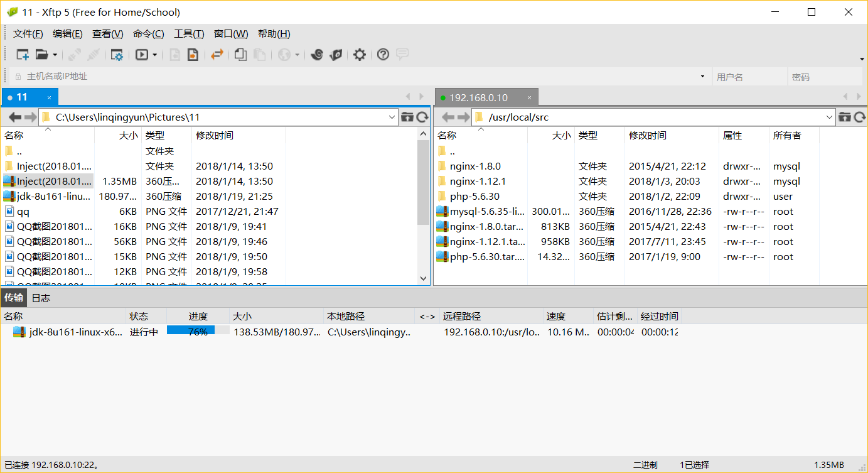Open the 帮助(H) menu
868x473 pixels.
(274, 34)
